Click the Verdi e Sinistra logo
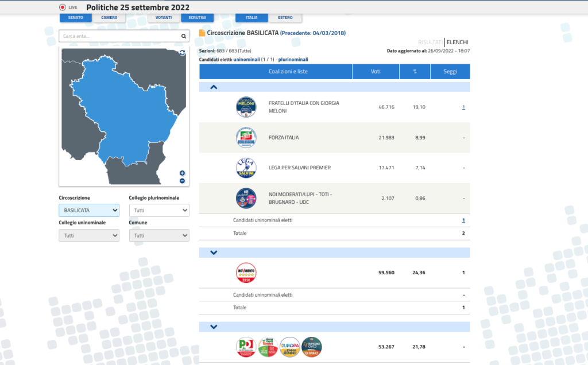 (x=268, y=347)
